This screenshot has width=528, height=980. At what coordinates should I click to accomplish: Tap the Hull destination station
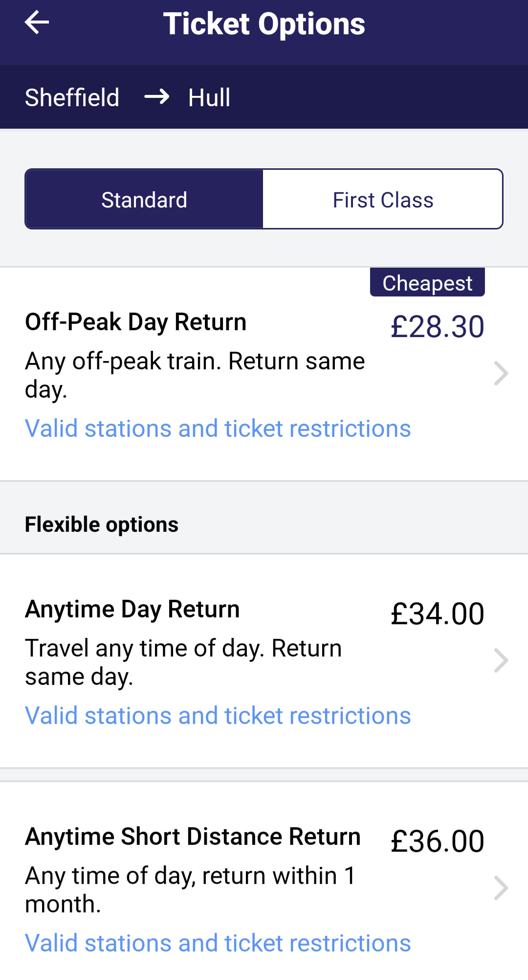209,97
